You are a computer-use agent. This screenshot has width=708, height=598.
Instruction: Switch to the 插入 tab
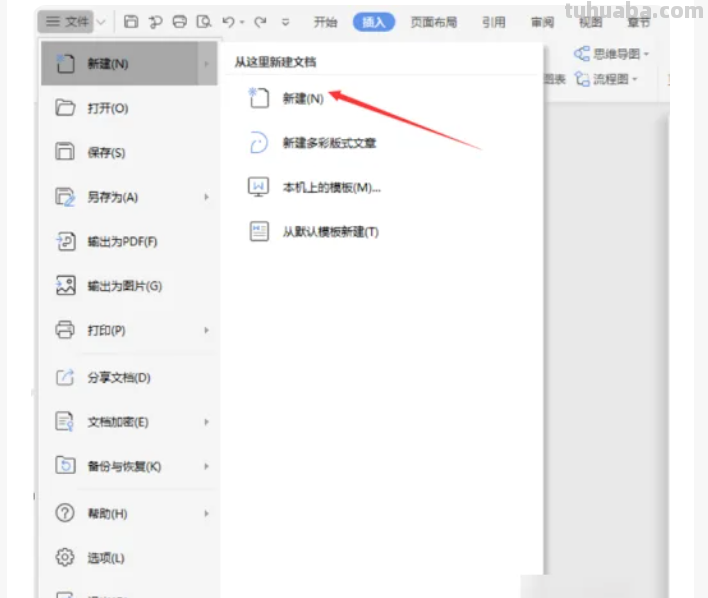[x=373, y=22]
